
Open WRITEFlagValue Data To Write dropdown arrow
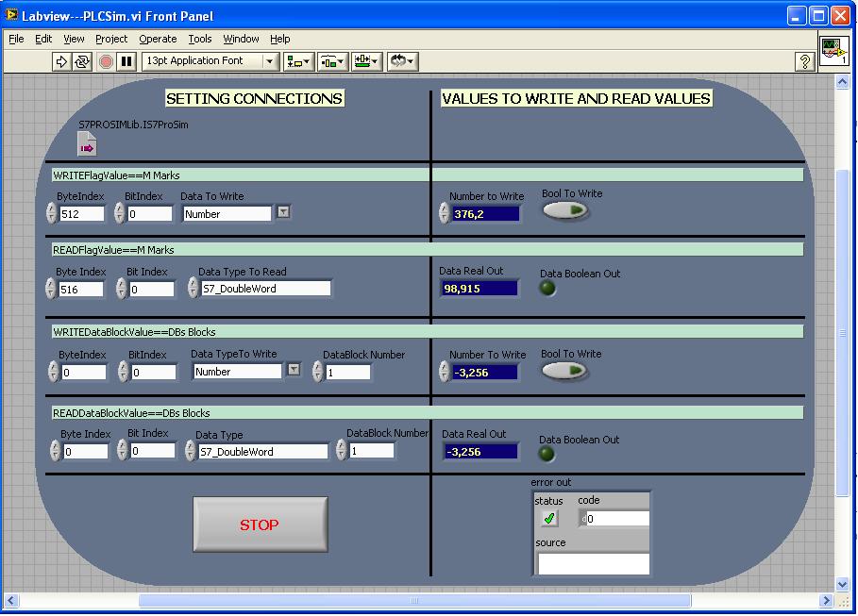pos(283,211)
